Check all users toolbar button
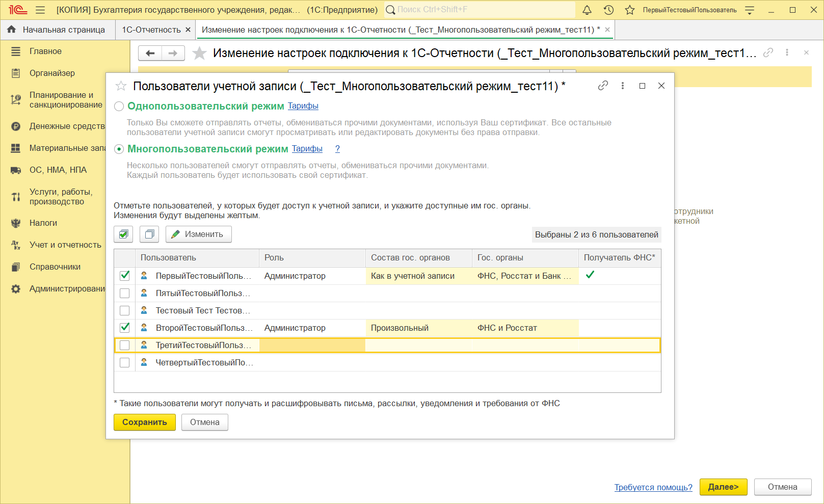 pos(123,234)
